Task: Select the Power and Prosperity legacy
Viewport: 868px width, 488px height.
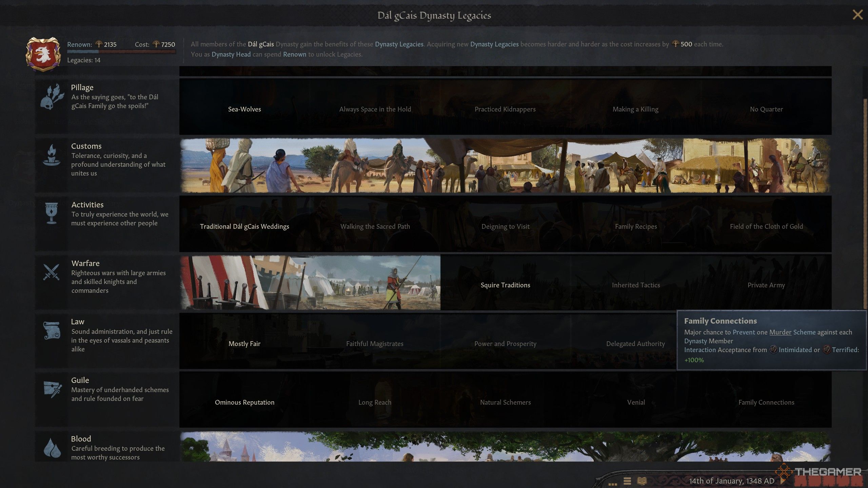Action: [x=505, y=344]
